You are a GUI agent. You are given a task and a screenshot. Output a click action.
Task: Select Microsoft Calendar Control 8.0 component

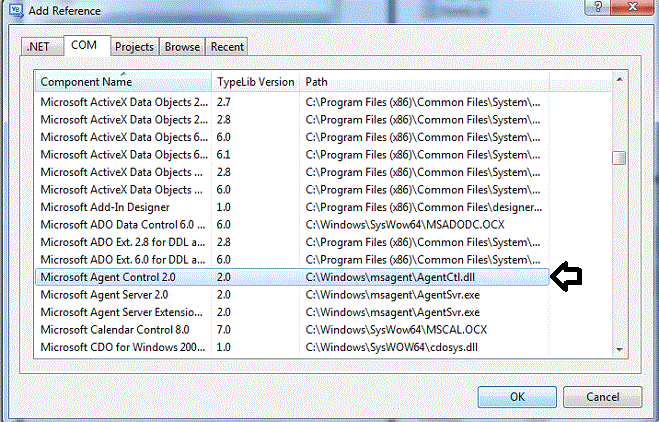pyautogui.click(x=292, y=330)
